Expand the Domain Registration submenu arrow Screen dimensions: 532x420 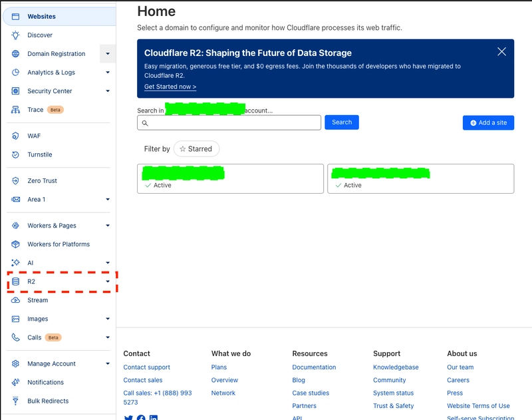(108, 54)
